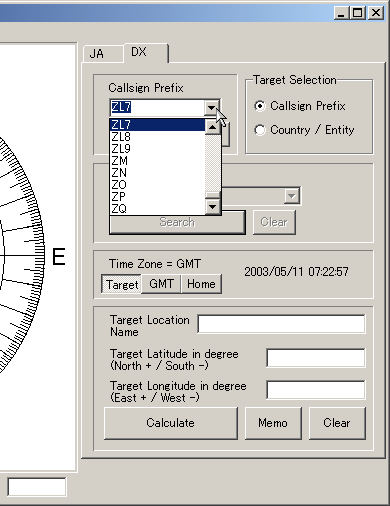Viewport: 390px width, 506px height.
Task: Toggle the Target time zone button
Action: pos(121,284)
